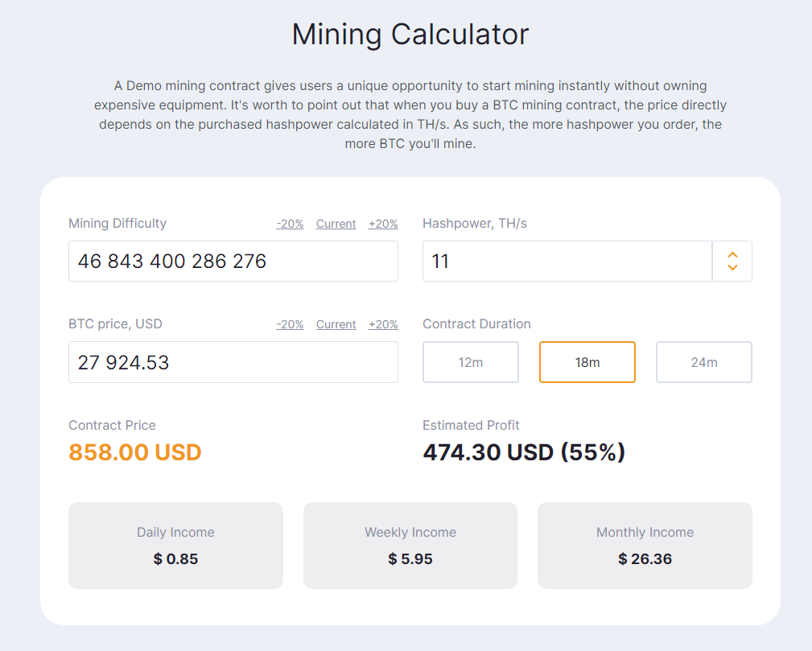This screenshot has height=651, width=812.
Task: Reset BTC price to Current
Action: [336, 324]
